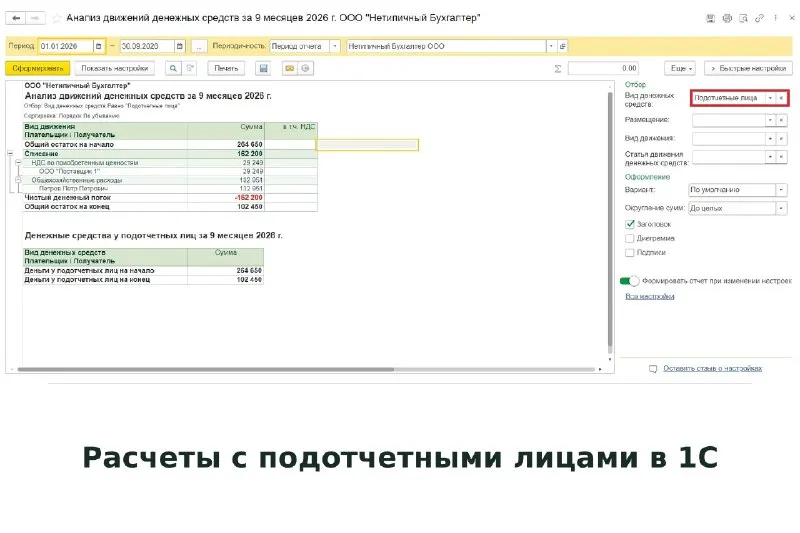Screen dimensions: 800x533
Task: Add report to favorites star
Action: coord(57,18)
